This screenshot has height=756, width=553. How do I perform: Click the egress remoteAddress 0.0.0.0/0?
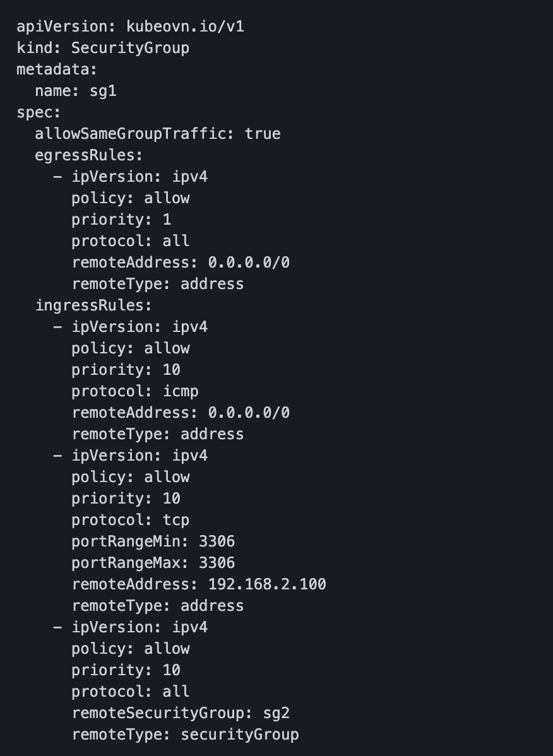(249, 263)
